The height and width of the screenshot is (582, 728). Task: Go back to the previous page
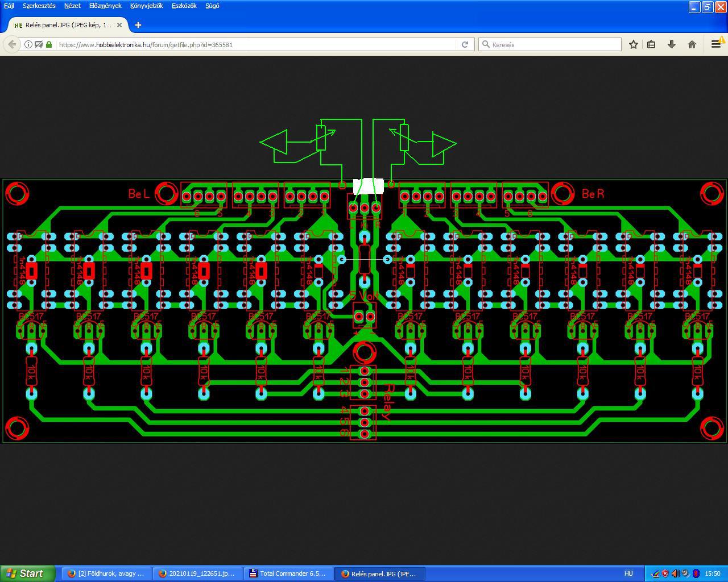12,44
